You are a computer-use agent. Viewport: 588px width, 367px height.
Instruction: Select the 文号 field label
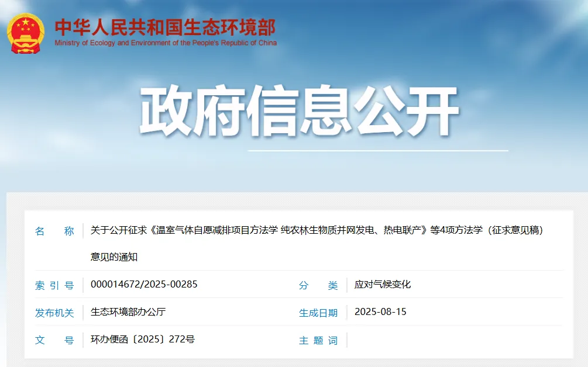[x=54, y=341]
